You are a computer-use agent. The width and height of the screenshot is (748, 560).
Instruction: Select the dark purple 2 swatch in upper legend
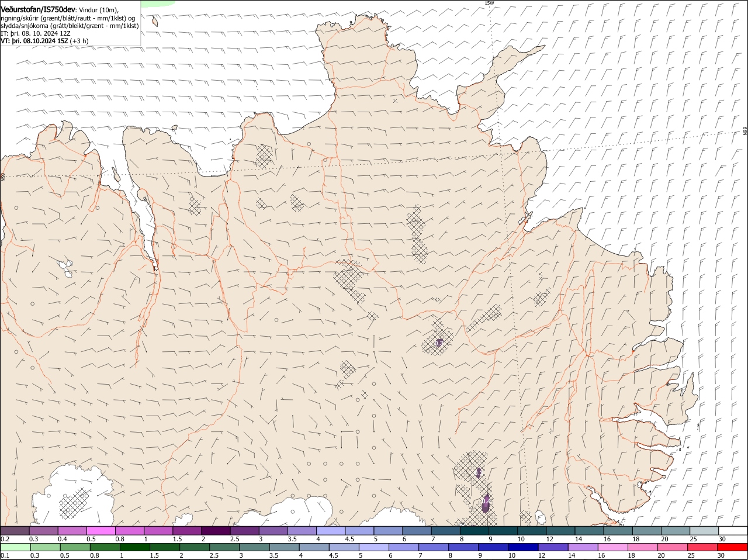[x=216, y=530]
